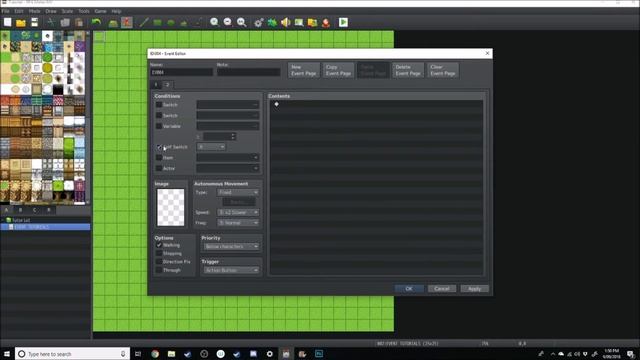640x360 pixels.
Task: Click the Paste clipboard icon
Action: (x=79, y=22)
